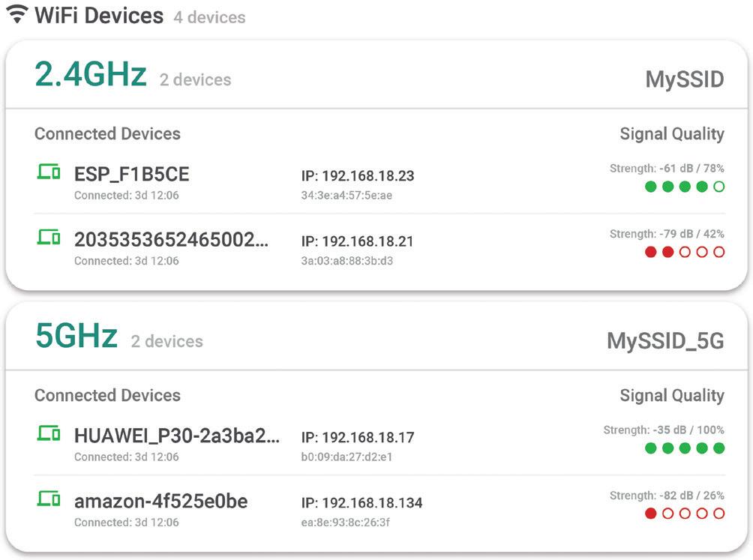This screenshot has width=753, height=560.
Task: Click the device icon next to 2035353652465002
Action: coord(49,238)
